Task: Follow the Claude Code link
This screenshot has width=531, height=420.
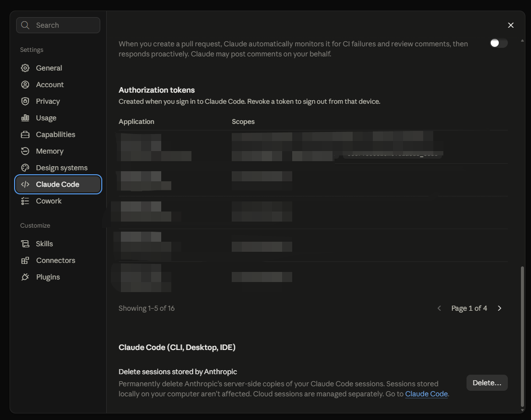Action: coord(426,394)
